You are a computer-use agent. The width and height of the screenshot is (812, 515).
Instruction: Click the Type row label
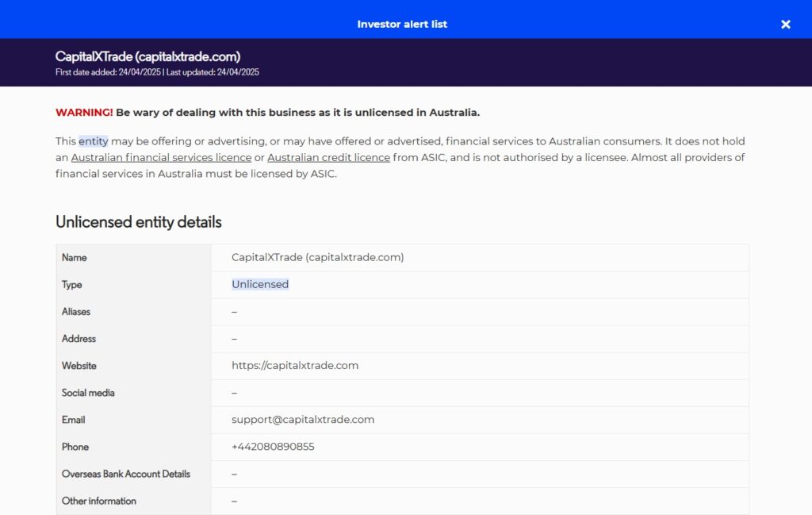coord(72,285)
